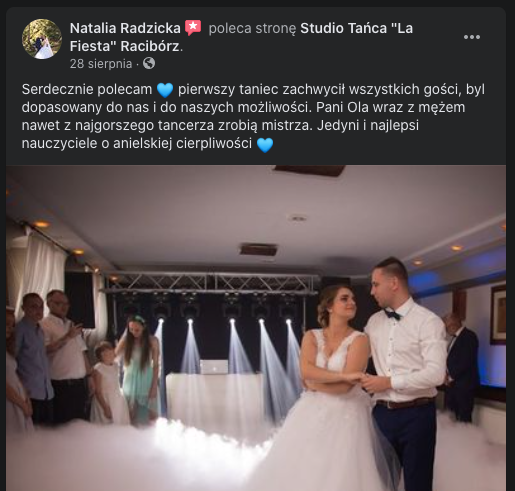Click the blue heart emoji after 'polecam'
The width and height of the screenshot is (515, 491).
[x=165, y=90]
